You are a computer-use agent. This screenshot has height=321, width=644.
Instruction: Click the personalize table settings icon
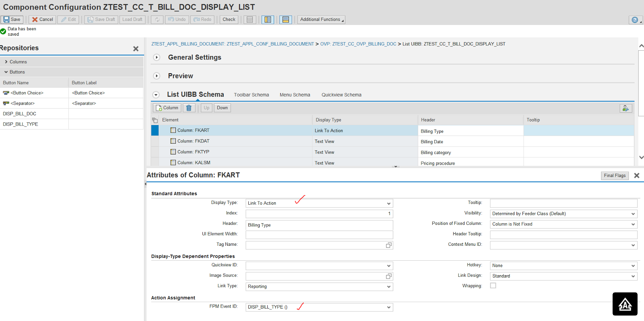coord(625,108)
